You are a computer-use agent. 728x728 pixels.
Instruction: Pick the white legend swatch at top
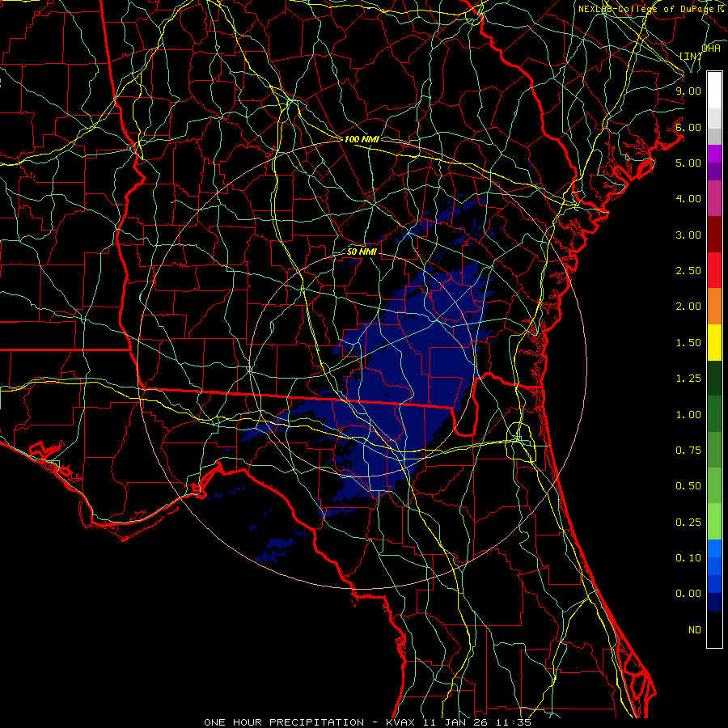pyautogui.click(x=714, y=90)
